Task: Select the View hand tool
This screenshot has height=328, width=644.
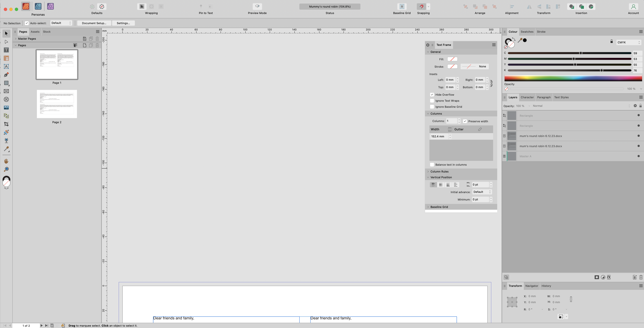Action: click(x=6, y=161)
